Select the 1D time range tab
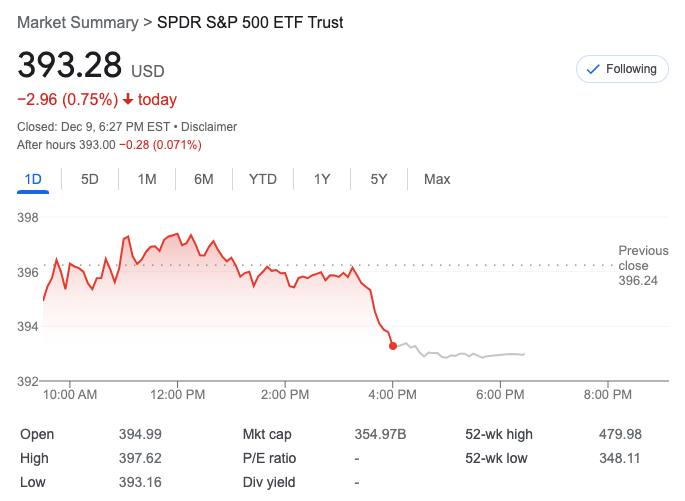Viewport: 685px width, 501px height. coord(33,179)
